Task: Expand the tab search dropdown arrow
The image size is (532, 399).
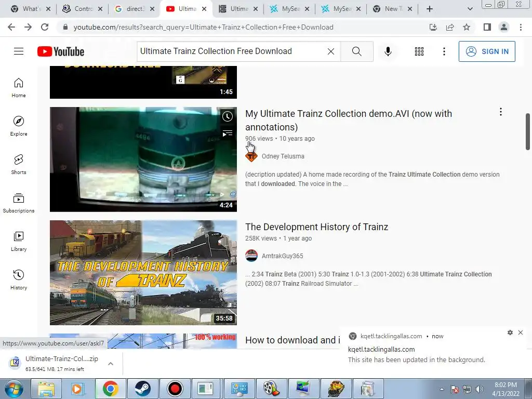Action: 470,9
